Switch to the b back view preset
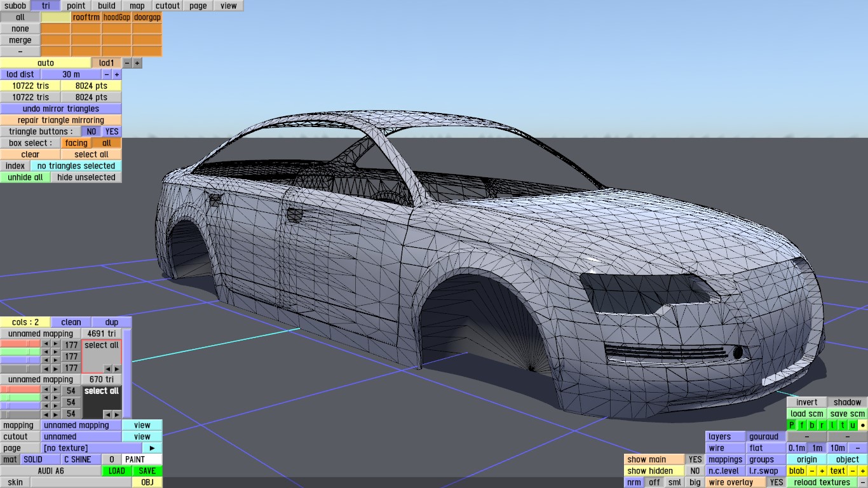 click(812, 425)
